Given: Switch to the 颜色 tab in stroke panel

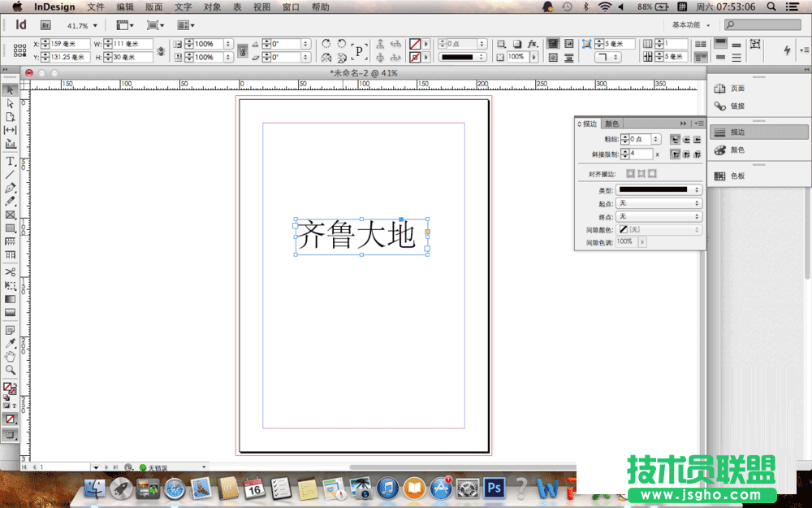Looking at the screenshot, I should [612, 124].
